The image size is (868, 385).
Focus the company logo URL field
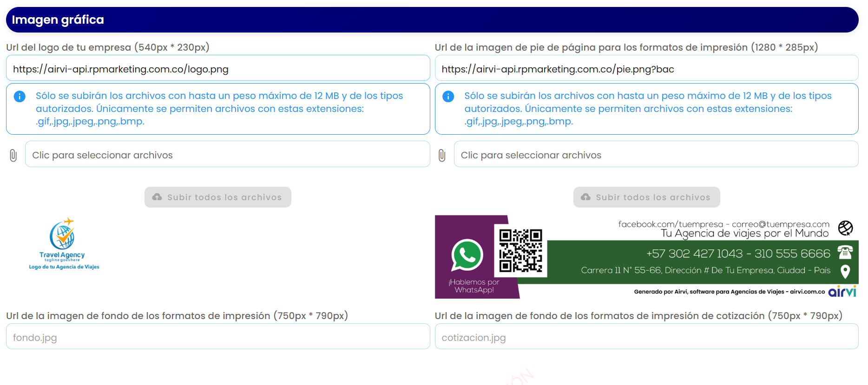coord(218,68)
